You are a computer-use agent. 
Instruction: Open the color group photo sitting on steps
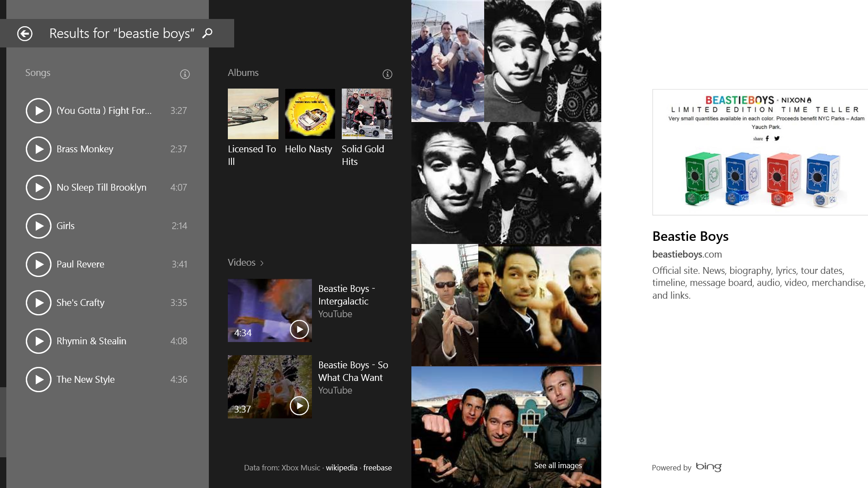coord(448,61)
